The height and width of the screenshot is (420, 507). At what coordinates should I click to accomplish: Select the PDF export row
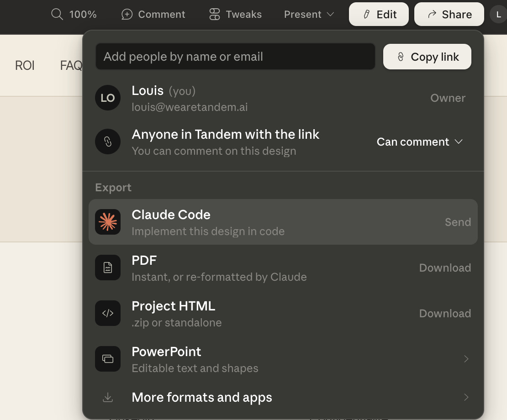(x=283, y=268)
